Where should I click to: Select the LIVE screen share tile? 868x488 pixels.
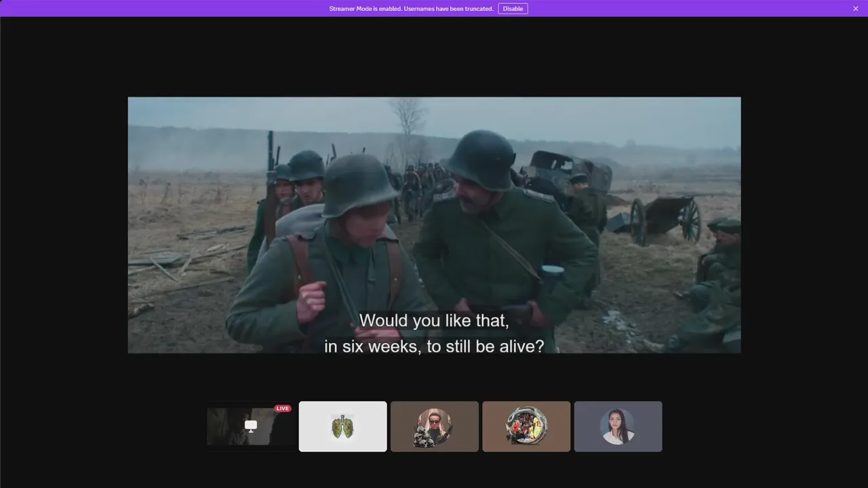click(x=251, y=426)
